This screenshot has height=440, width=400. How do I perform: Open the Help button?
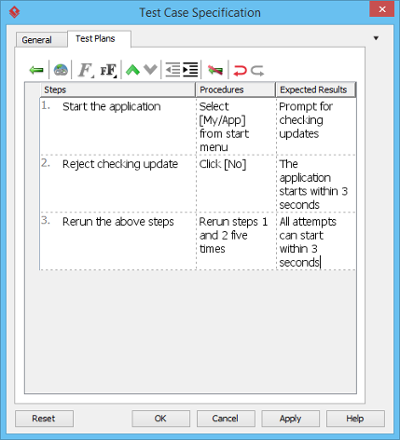[355, 418]
